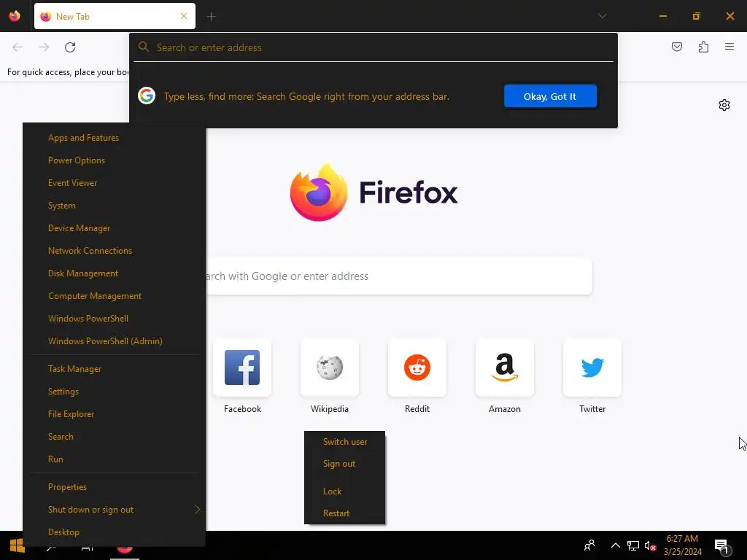Open the Save to Pocket icon
Image resolution: width=747 pixels, height=560 pixels.
coord(676,47)
